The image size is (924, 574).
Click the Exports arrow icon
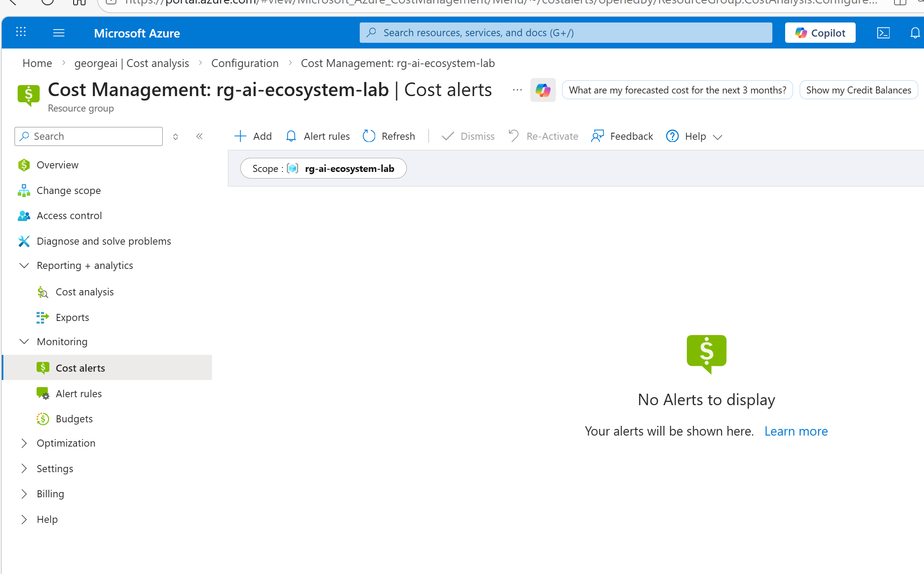click(43, 317)
